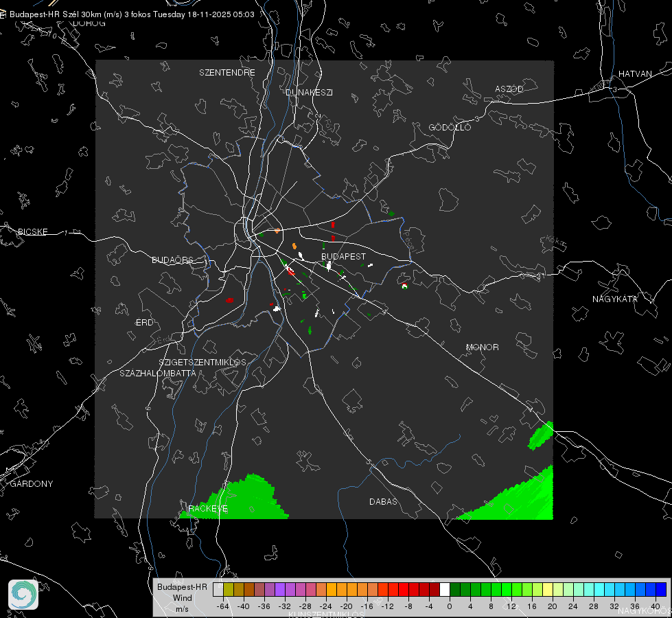Select the pale yellow swatch above 20
The height and width of the screenshot is (618, 672).
coord(548,589)
